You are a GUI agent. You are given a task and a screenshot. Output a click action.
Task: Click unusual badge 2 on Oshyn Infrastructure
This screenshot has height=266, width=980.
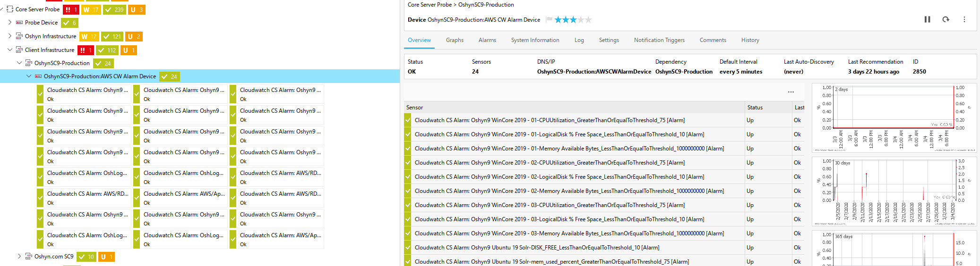[134, 36]
